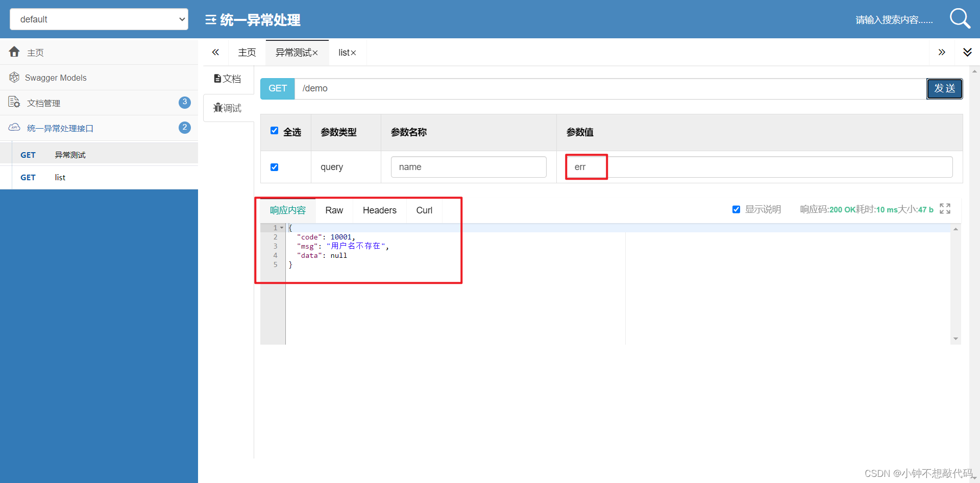Click the response editor scrollbar down arrow

tap(955, 339)
